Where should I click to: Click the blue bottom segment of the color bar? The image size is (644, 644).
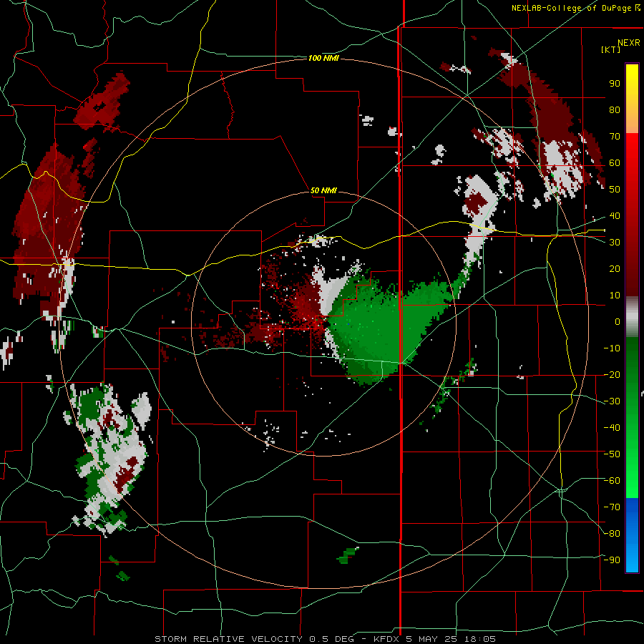(632, 535)
